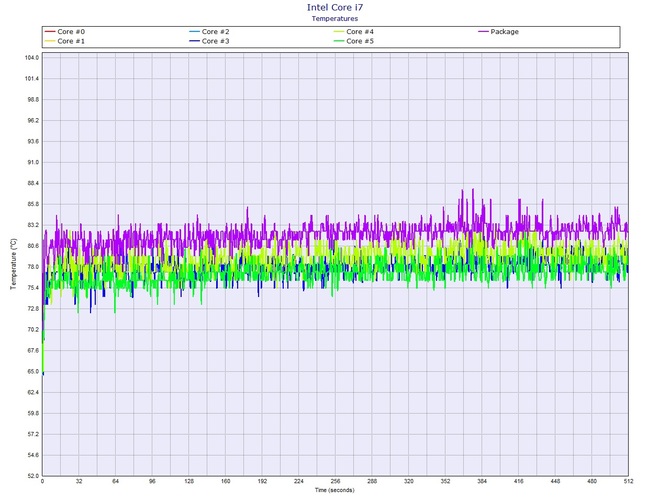Click the 384 x-axis tick label
This screenshot has width=670, height=502.
[x=482, y=481]
